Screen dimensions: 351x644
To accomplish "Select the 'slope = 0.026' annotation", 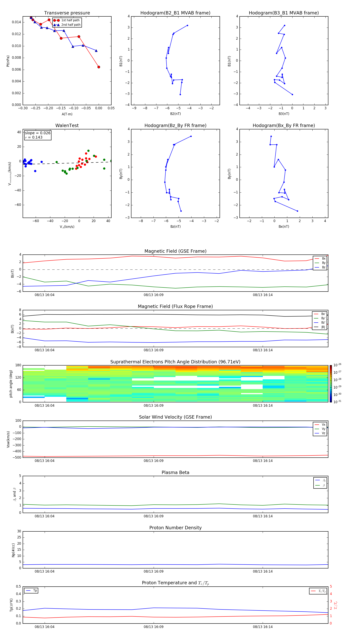I will click(37, 133).
